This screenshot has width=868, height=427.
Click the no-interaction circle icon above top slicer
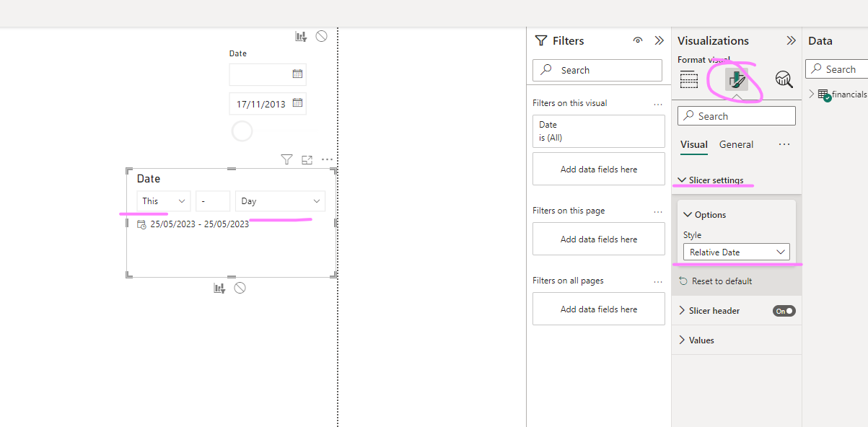pos(322,36)
